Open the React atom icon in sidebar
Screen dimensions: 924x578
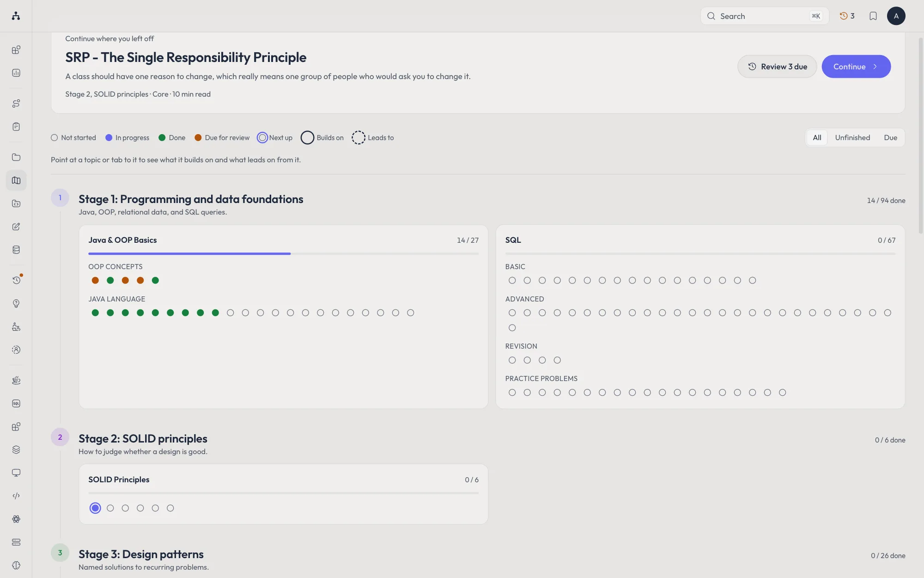coord(16,519)
